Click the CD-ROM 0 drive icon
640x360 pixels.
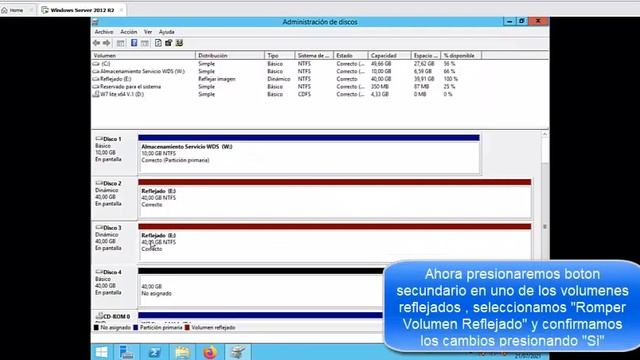pos(99,316)
